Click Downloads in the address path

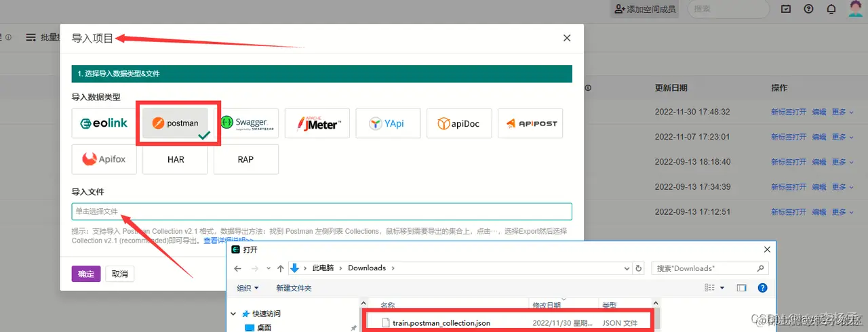pyautogui.click(x=367, y=268)
